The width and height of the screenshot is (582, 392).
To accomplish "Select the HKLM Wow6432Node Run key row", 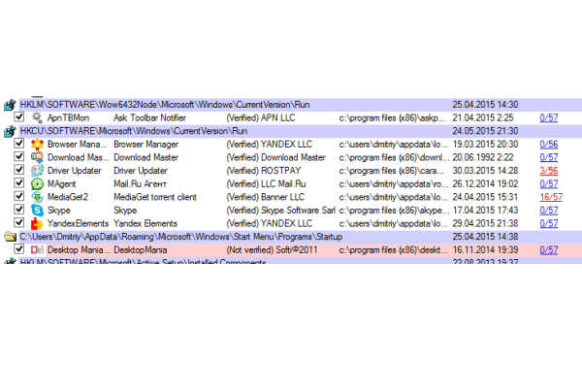I will pyautogui.click(x=301, y=105).
